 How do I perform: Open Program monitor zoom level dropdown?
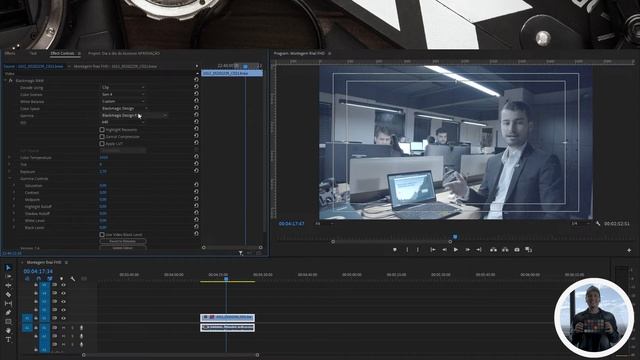tap(325, 224)
